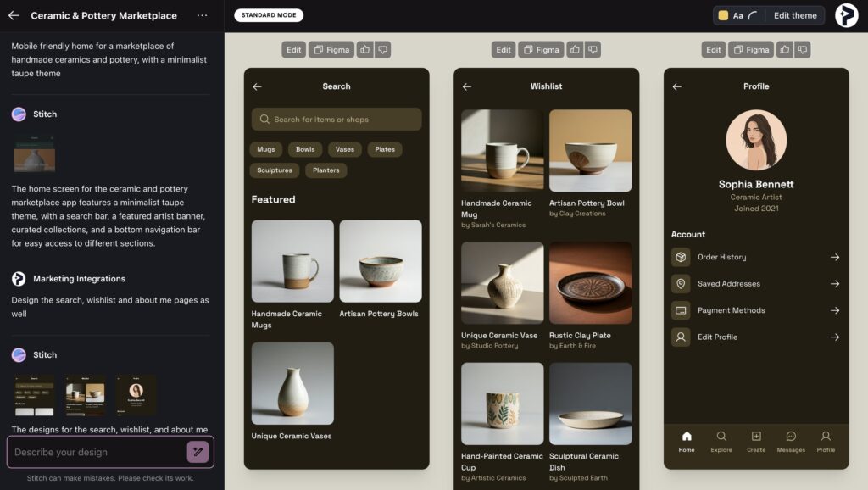Switch to the Profile tab in navigation
Screen dimensions: 868x490
click(x=826, y=441)
